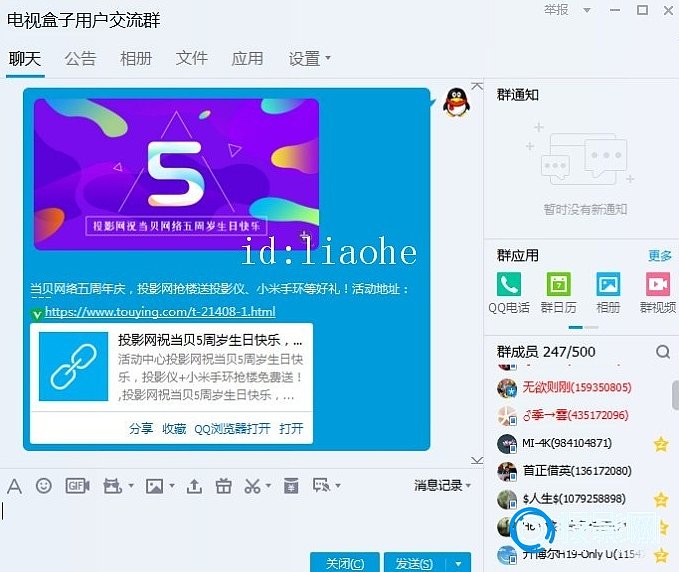Jump to top of chat arrow
The image size is (679, 572).
477,86
